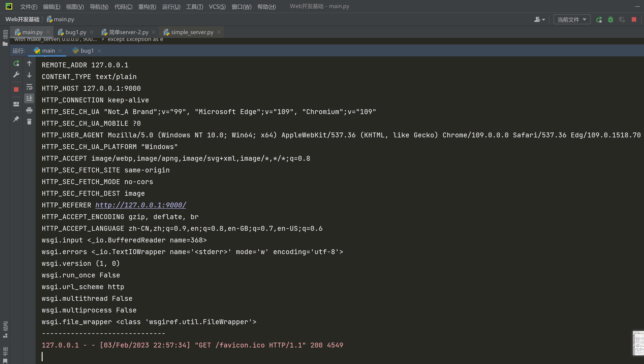Click the wrench settings icon in run panel
Screen dimensions: 644x364
coord(16,75)
